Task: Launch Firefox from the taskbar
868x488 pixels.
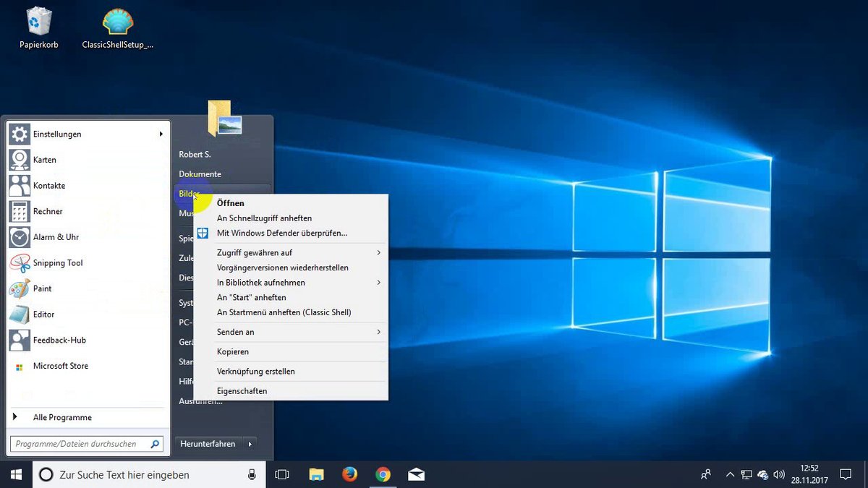Action: point(349,475)
